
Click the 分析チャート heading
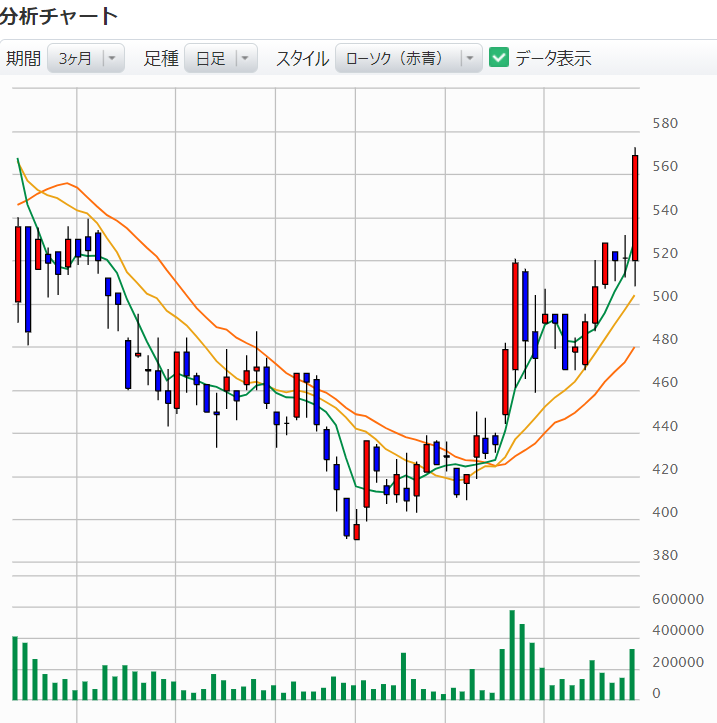pyautogui.click(x=58, y=16)
